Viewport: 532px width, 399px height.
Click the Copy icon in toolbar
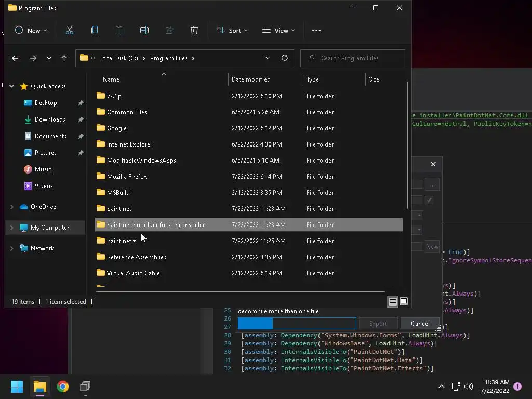pos(95,31)
